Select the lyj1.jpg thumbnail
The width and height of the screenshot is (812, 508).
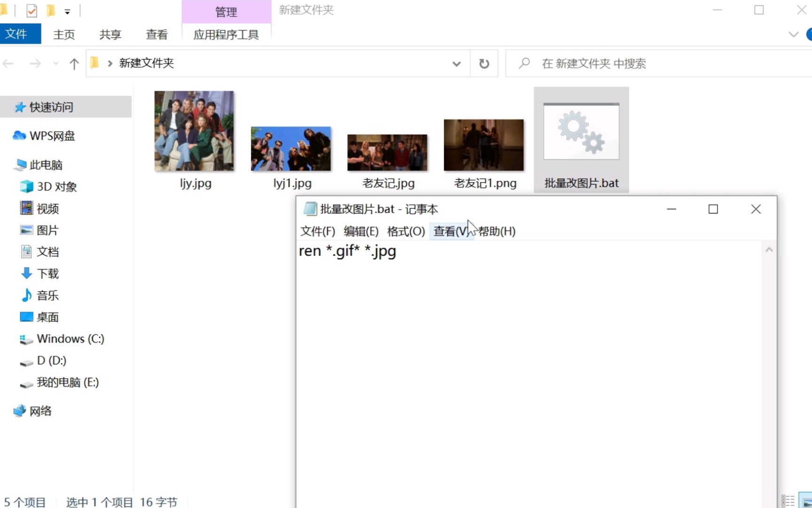(291, 148)
